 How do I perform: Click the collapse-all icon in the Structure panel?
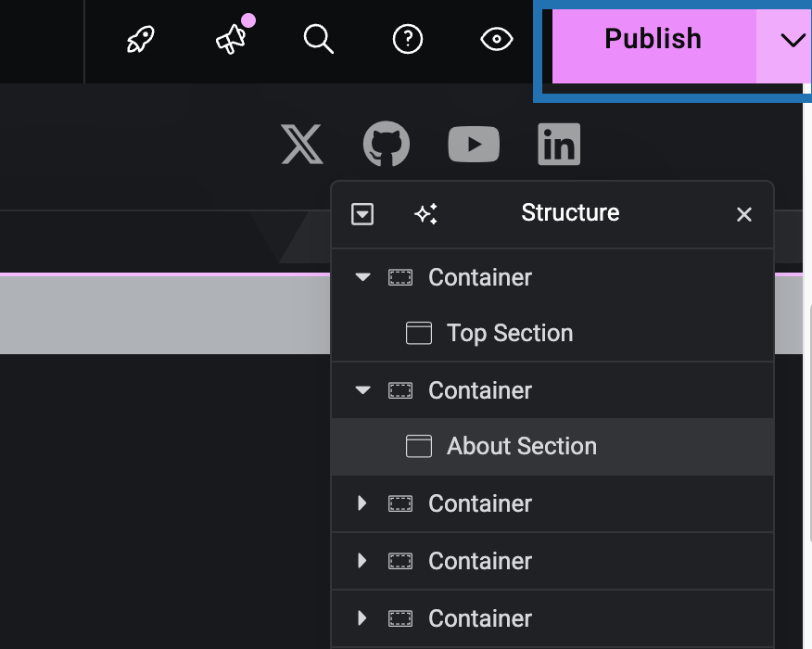point(362,214)
